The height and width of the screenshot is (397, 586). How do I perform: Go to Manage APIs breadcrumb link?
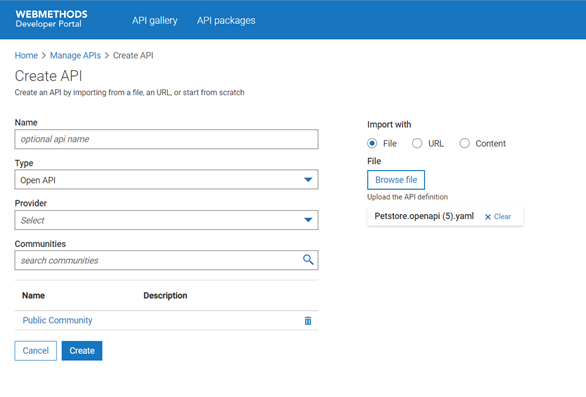75,55
